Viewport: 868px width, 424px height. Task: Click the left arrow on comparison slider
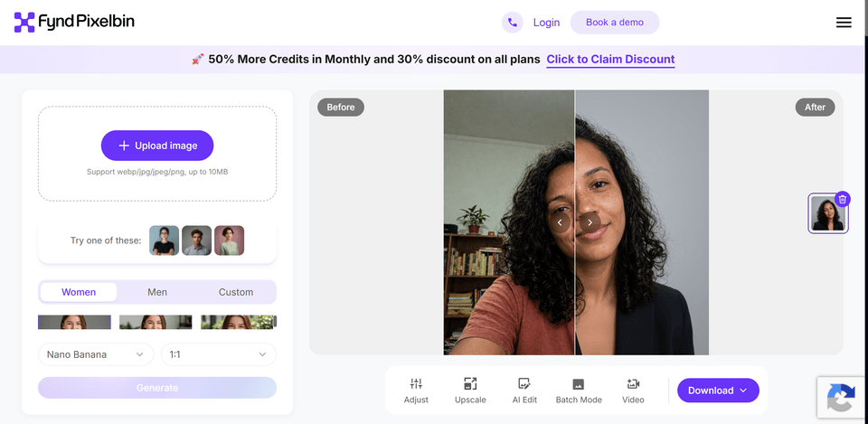560,222
